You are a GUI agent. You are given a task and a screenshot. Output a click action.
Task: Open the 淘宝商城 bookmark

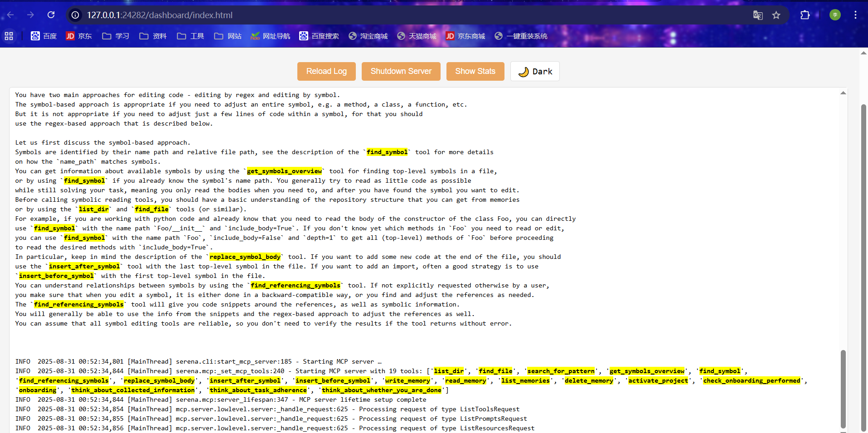[x=368, y=36]
